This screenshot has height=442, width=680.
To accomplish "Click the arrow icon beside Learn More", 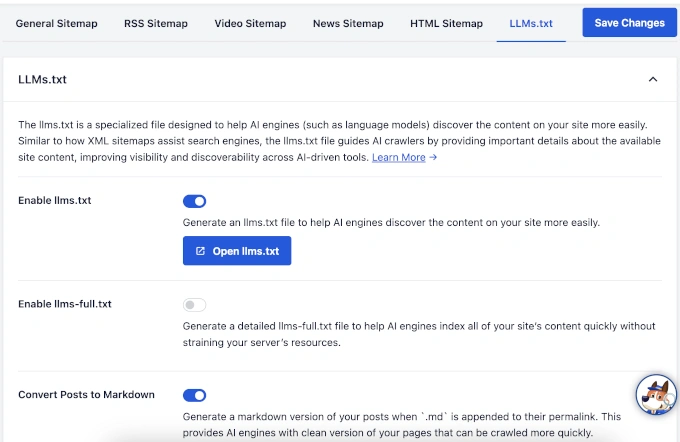I will coord(433,158).
